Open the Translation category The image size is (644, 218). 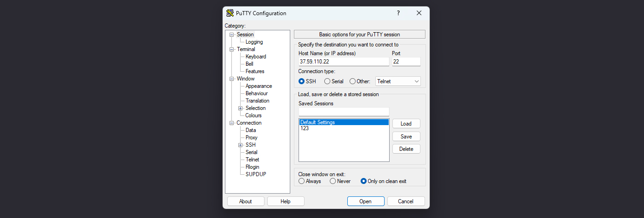tap(258, 101)
